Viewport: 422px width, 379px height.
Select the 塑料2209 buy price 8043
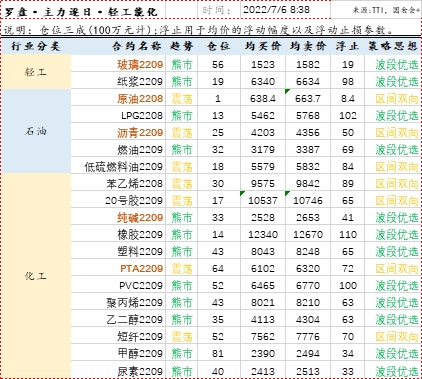tap(263, 251)
